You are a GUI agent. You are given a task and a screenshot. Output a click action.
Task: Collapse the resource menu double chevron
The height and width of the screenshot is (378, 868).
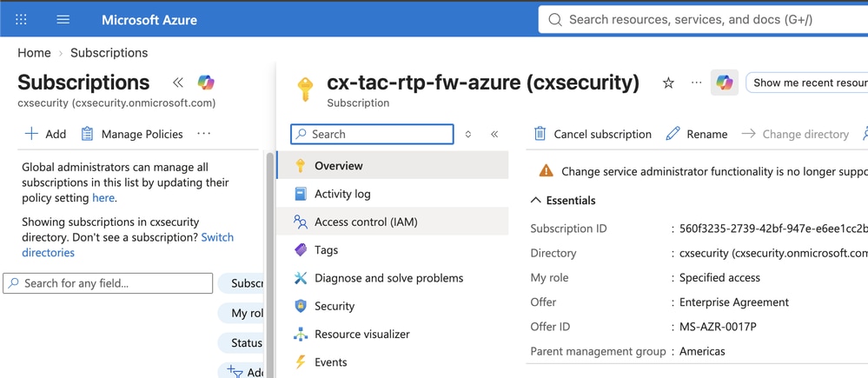coord(494,134)
